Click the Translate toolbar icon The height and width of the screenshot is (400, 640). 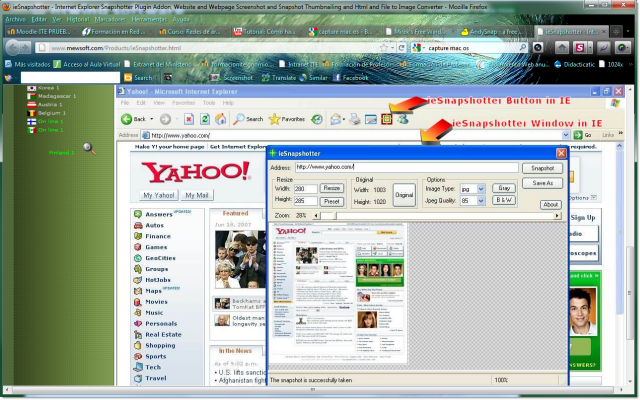pos(279,78)
